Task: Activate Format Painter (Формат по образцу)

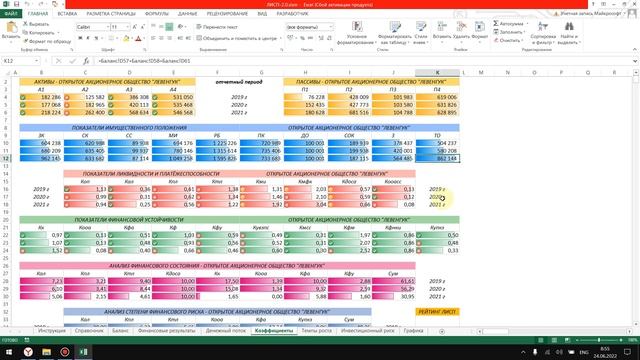Action: [47, 41]
